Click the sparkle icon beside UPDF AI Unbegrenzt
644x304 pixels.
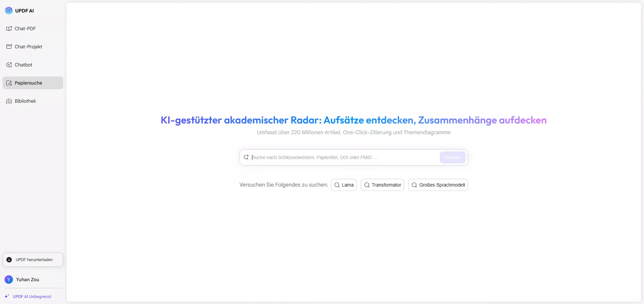pos(7,296)
